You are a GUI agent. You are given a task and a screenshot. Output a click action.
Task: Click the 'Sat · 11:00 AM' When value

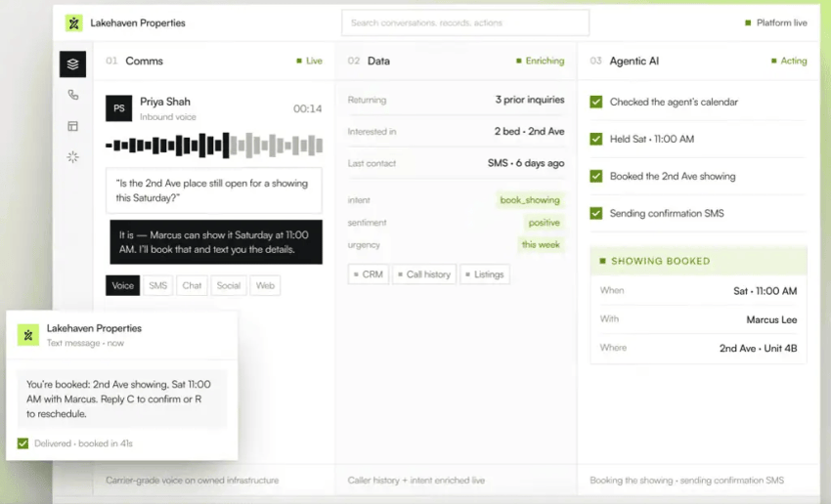point(765,291)
